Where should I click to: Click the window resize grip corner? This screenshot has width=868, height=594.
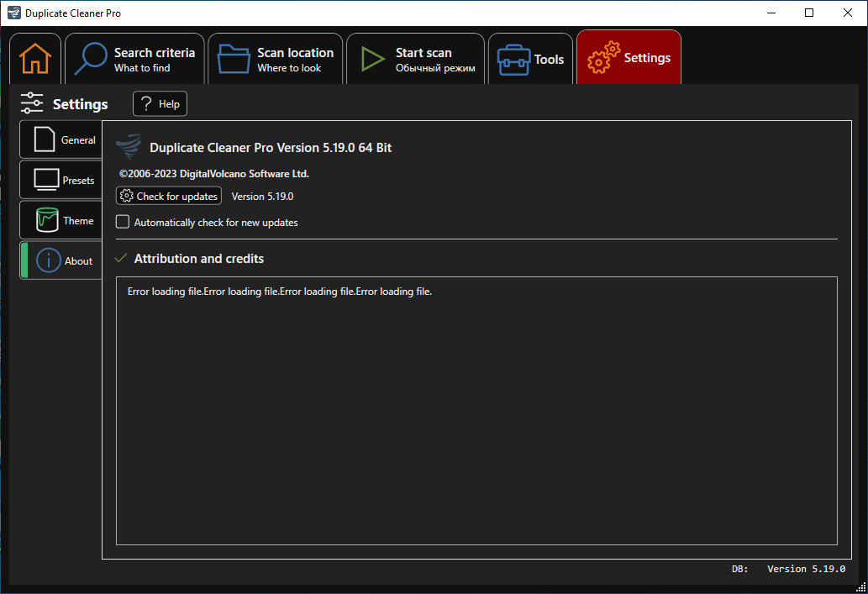point(860,588)
